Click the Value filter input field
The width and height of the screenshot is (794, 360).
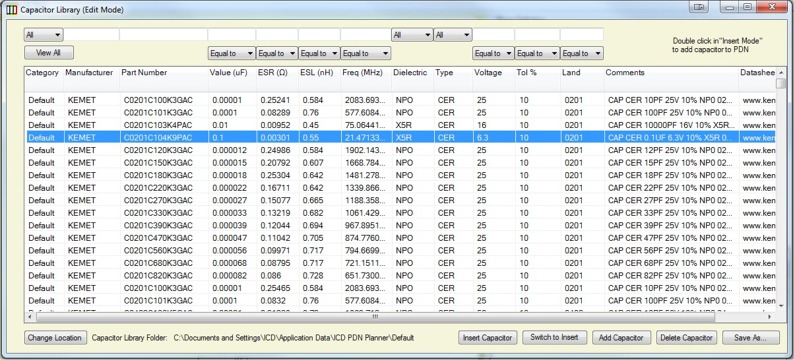coord(232,34)
